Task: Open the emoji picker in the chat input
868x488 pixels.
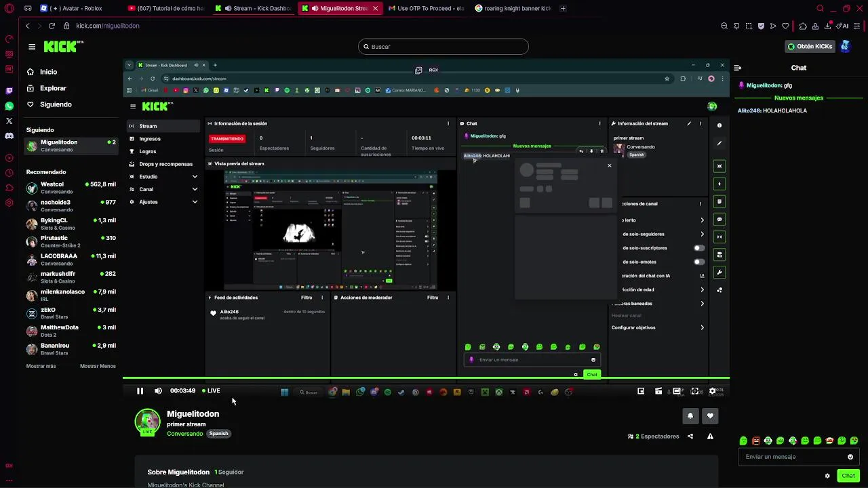Action: (x=850, y=457)
